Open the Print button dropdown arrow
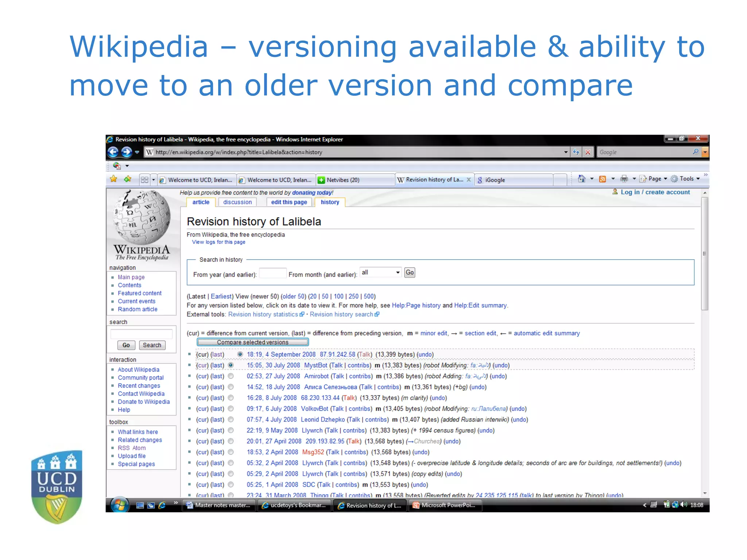The width and height of the screenshot is (747, 560). 634,179
